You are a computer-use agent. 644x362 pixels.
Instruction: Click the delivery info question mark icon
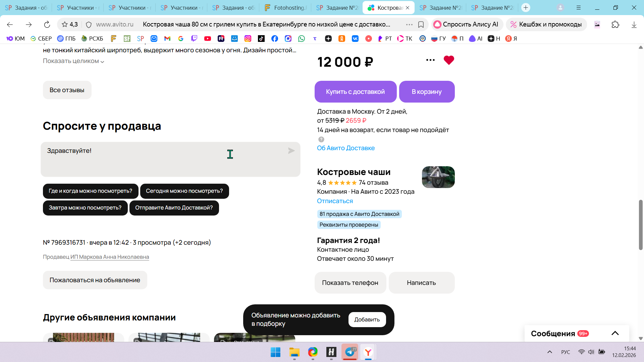321,139
